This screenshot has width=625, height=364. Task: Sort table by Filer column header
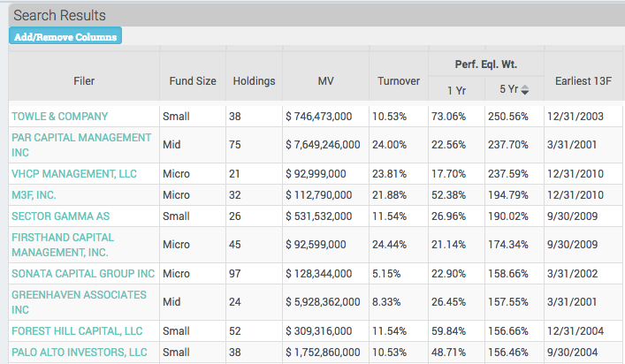coord(84,81)
